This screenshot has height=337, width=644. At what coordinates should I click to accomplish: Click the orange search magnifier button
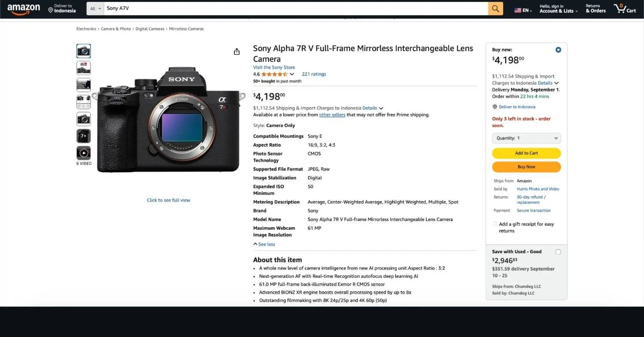coord(495,9)
